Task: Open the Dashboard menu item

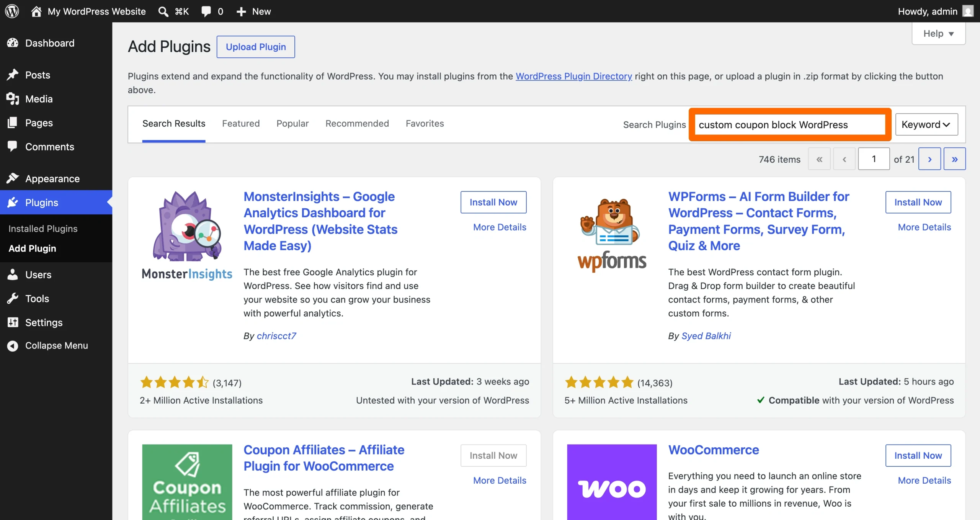Action: [x=56, y=43]
